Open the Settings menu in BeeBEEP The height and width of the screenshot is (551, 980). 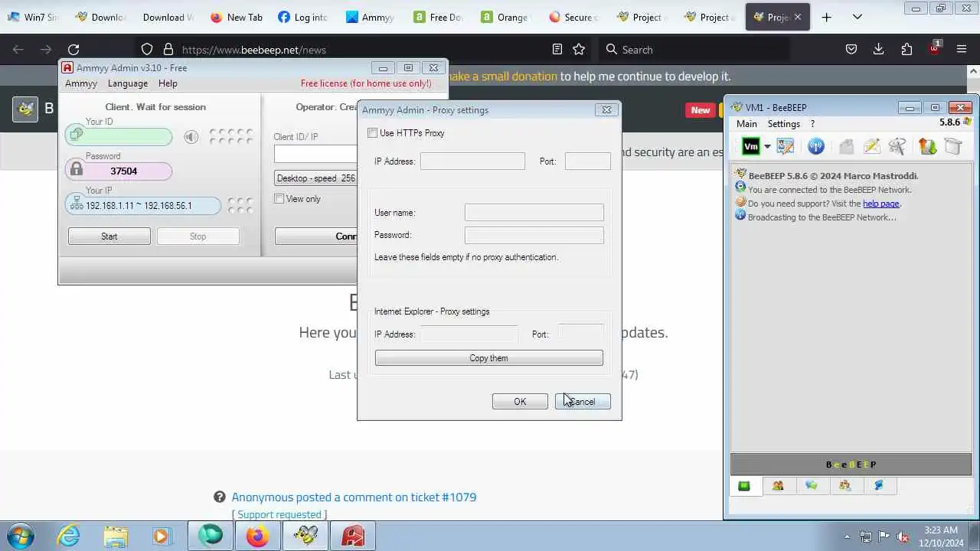(x=784, y=123)
